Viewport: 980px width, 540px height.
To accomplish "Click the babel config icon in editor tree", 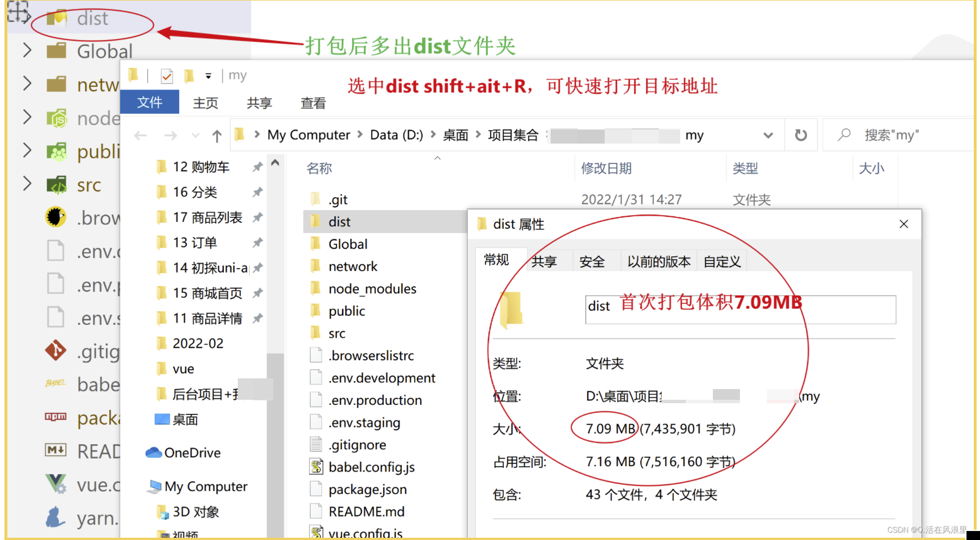I will tap(56, 383).
